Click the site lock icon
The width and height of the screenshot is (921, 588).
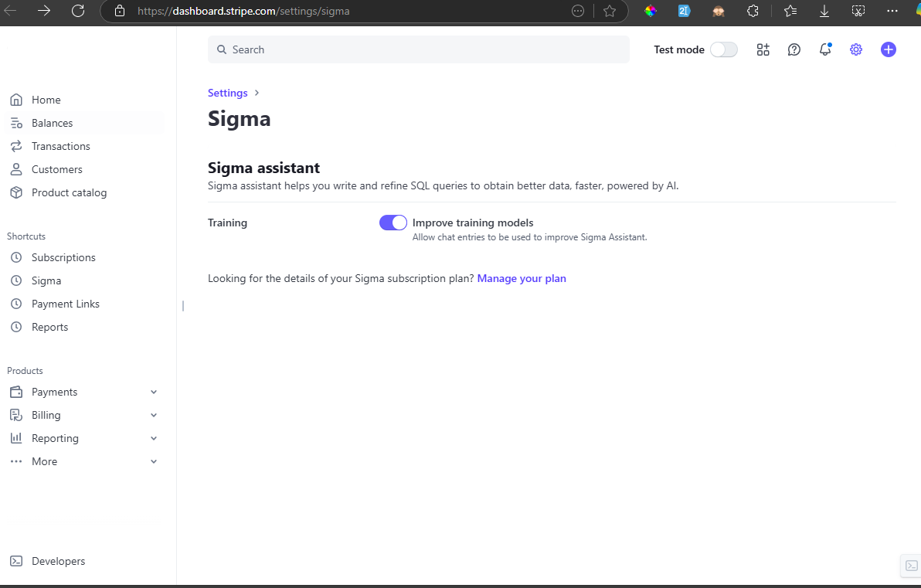[x=119, y=11]
